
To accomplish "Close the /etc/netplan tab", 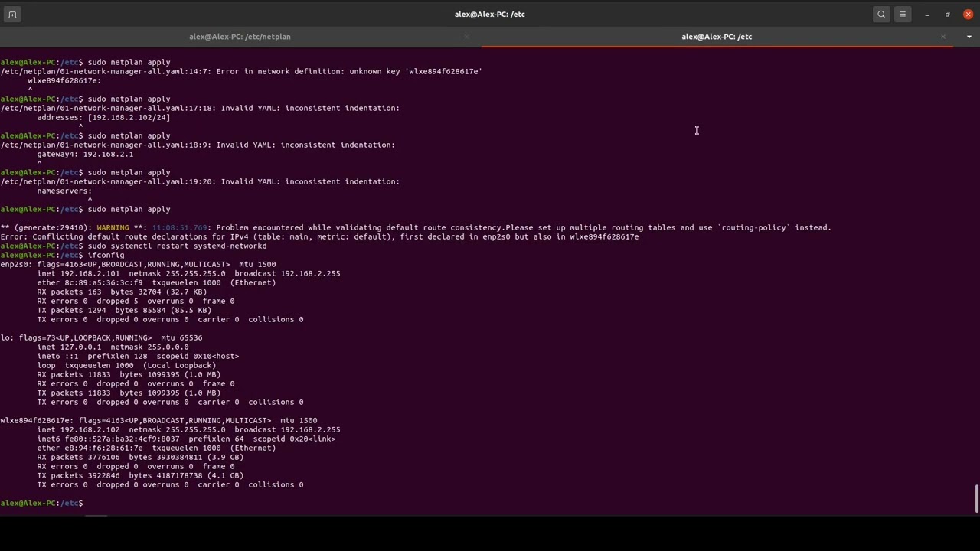I will click(x=466, y=37).
